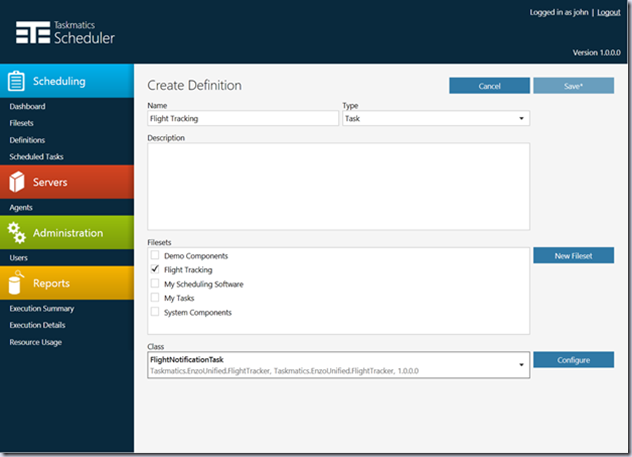View the Execution Summary report
The image size is (632, 457).
coord(42,309)
